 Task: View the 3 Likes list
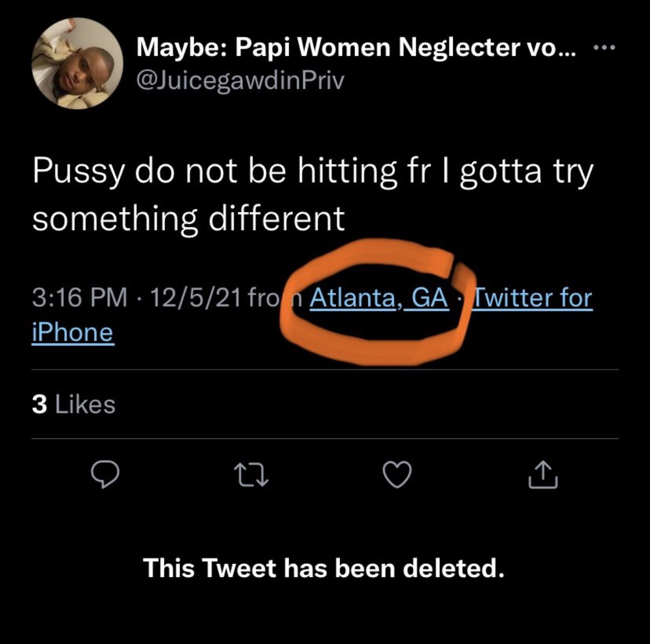pyautogui.click(x=74, y=404)
